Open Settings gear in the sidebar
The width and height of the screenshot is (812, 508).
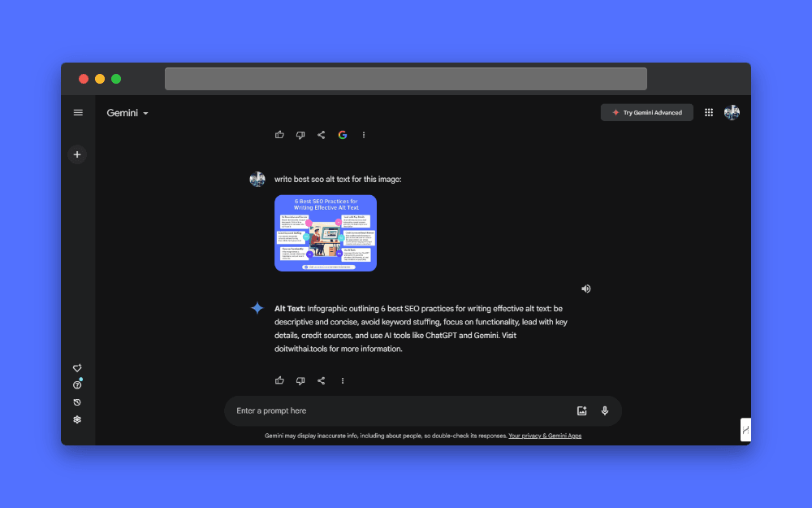(77, 419)
